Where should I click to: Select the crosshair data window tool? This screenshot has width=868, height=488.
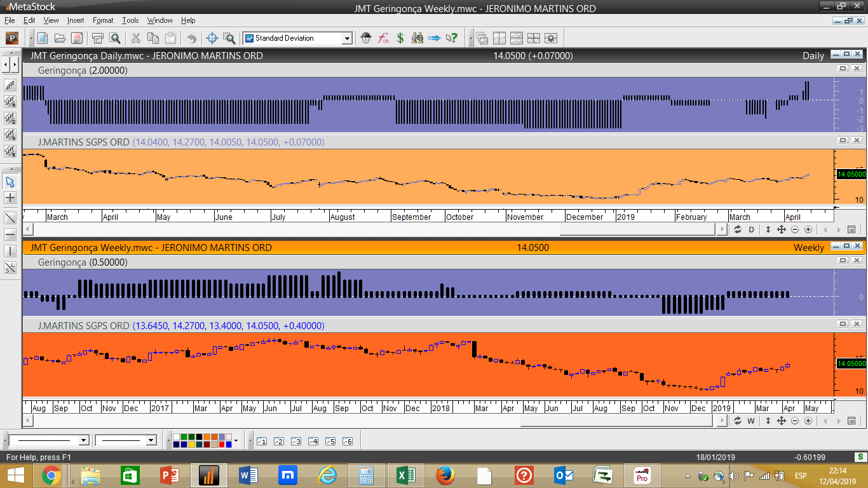(x=212, y=38)
